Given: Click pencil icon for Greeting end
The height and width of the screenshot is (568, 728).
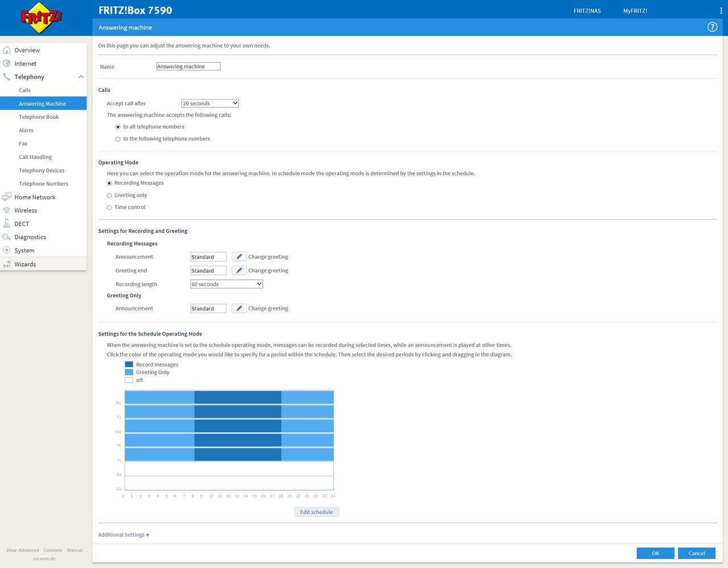Looking at the screenshot, I should tap(239, 271).
